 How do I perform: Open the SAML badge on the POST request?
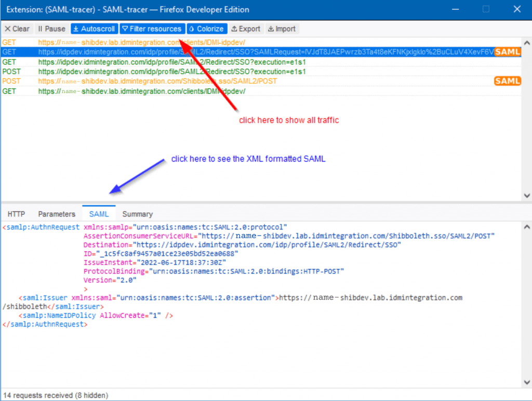[507, 81]
